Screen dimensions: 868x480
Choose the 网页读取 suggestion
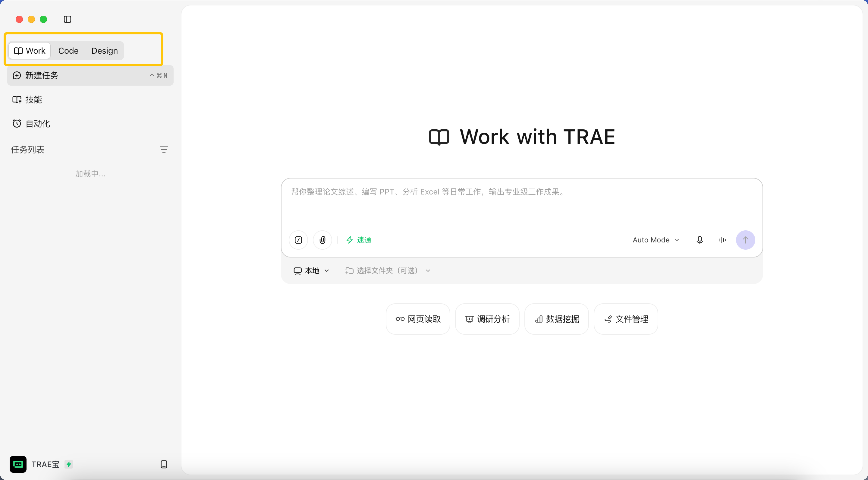(418, 319)
